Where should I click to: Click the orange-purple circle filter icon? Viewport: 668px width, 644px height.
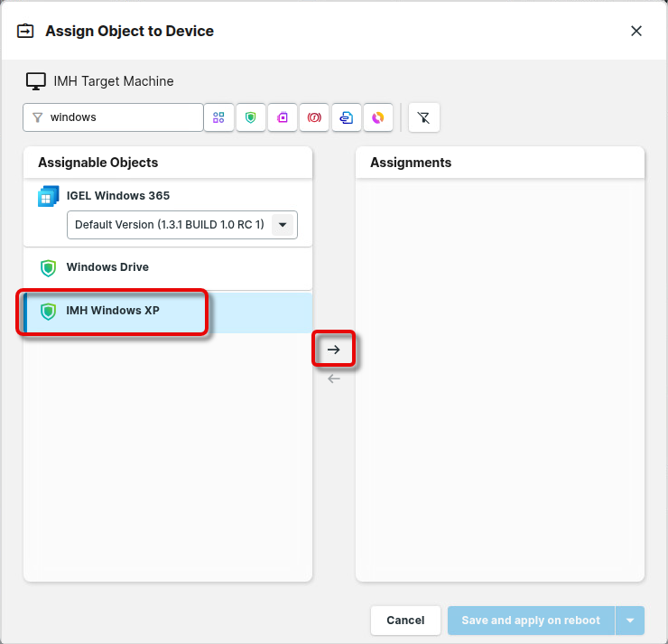click(378, 117)
